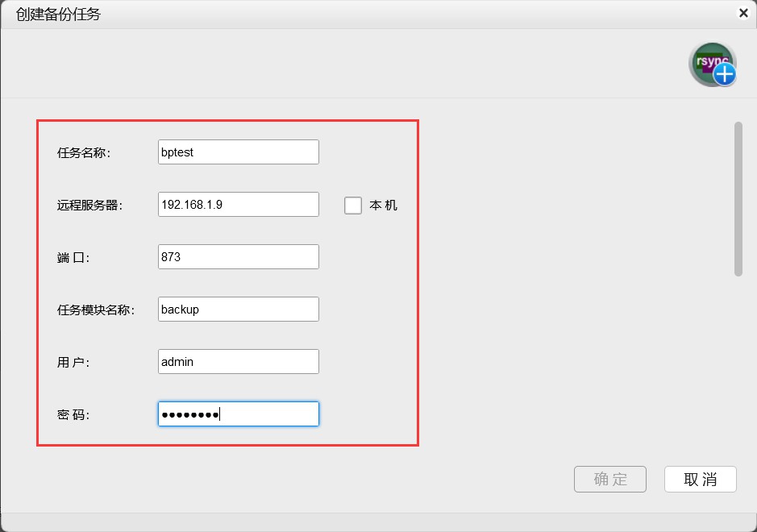Click the 任务模块名称 label
The image size is (757, 532).
click(95, 310)
